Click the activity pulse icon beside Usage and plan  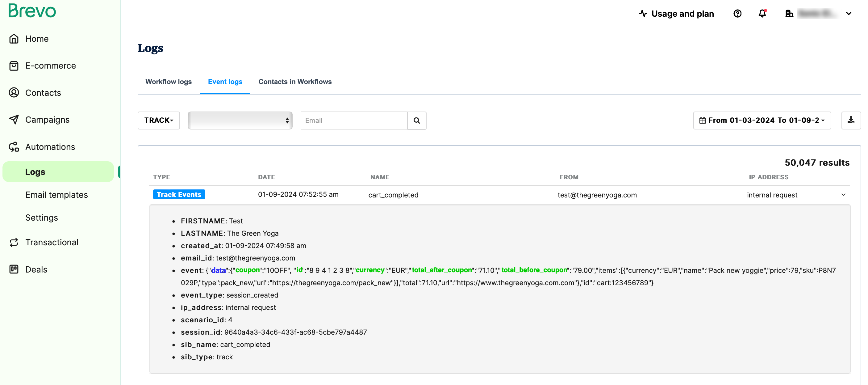click(x=643, y=14)
